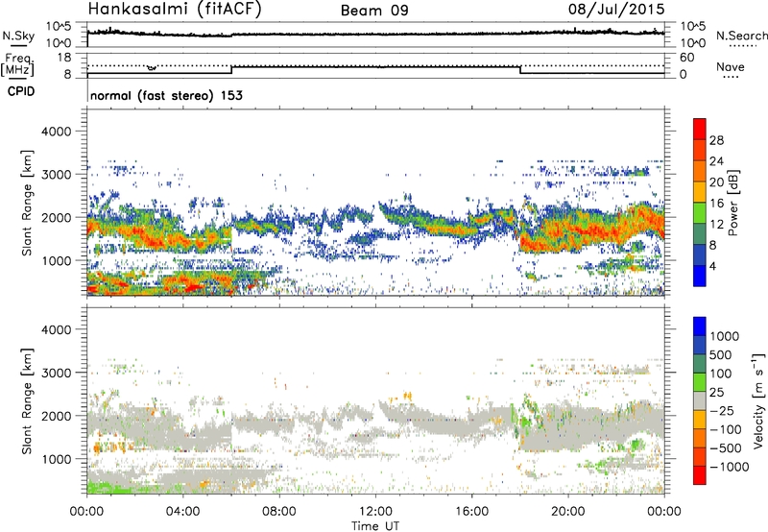Click the '04:00' time axis label
Viewport: 768px width, 532px height.
tap(182, 512)
